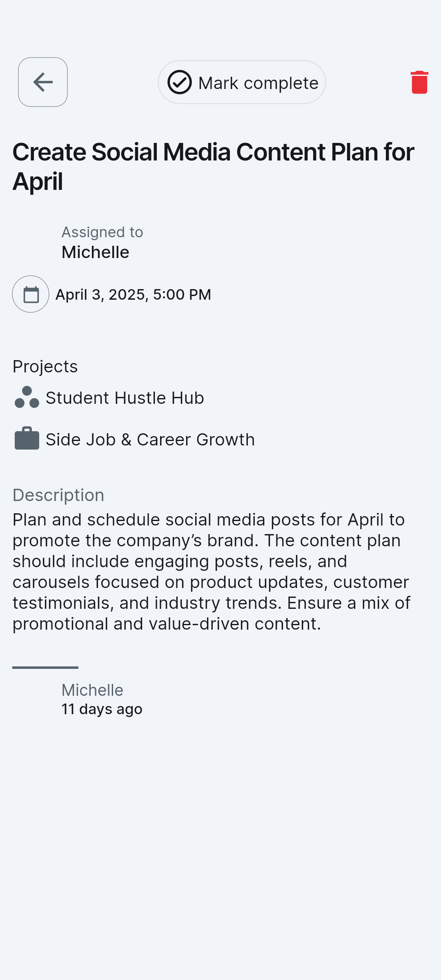
Task: Change the assignee Michelle
Action: pos(95,252)
